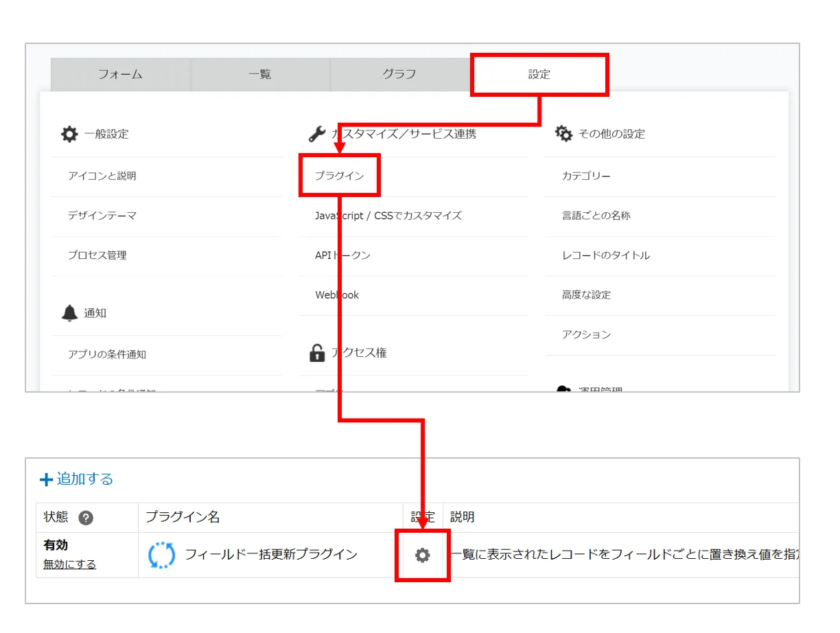
Task: Click the 一般設定 gear icon
Action: (69, 133)
